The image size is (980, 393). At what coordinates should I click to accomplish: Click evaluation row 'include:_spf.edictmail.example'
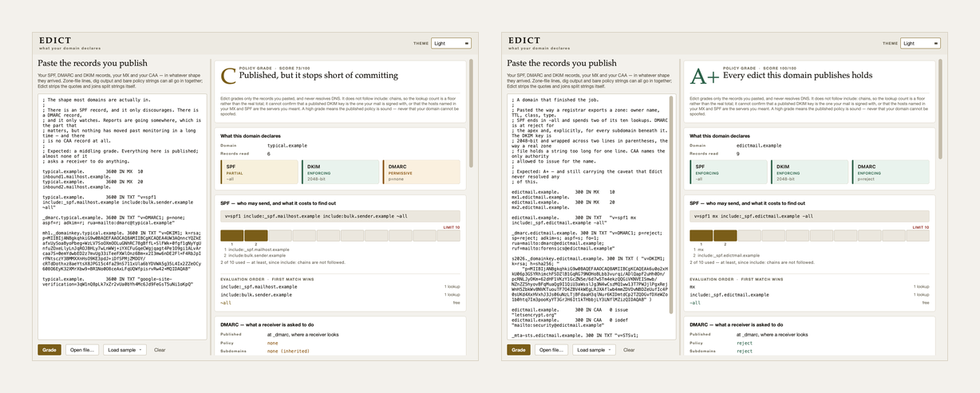point(810,295)
